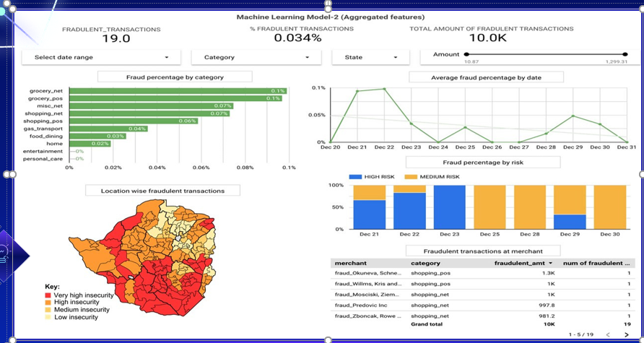Image resolution: width=644 pixels, height=343 pixels.
Task: Expand the Category filter dropdown
Action: pos(250,57)
